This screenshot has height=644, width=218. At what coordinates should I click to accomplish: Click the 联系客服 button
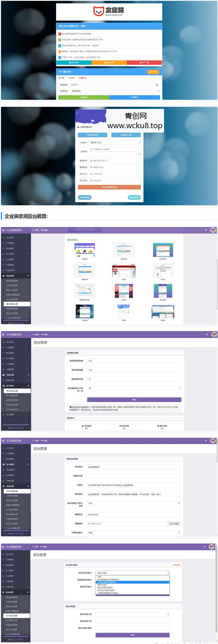click(x=74, y=63)
